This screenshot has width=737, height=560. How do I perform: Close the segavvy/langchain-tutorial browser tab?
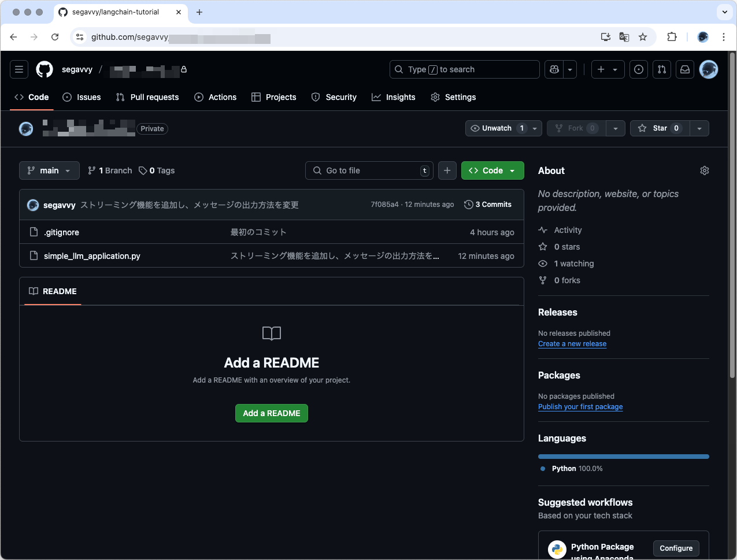point(179,12)
